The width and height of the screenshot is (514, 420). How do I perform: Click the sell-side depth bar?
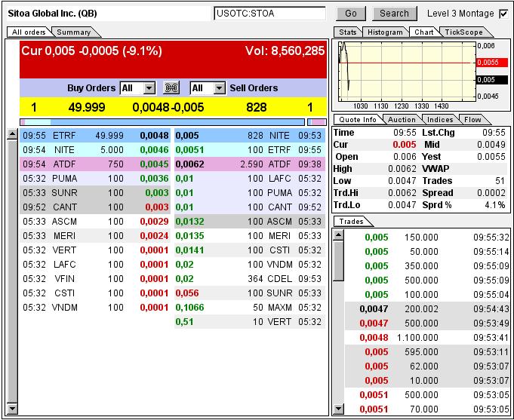(317, 122)
